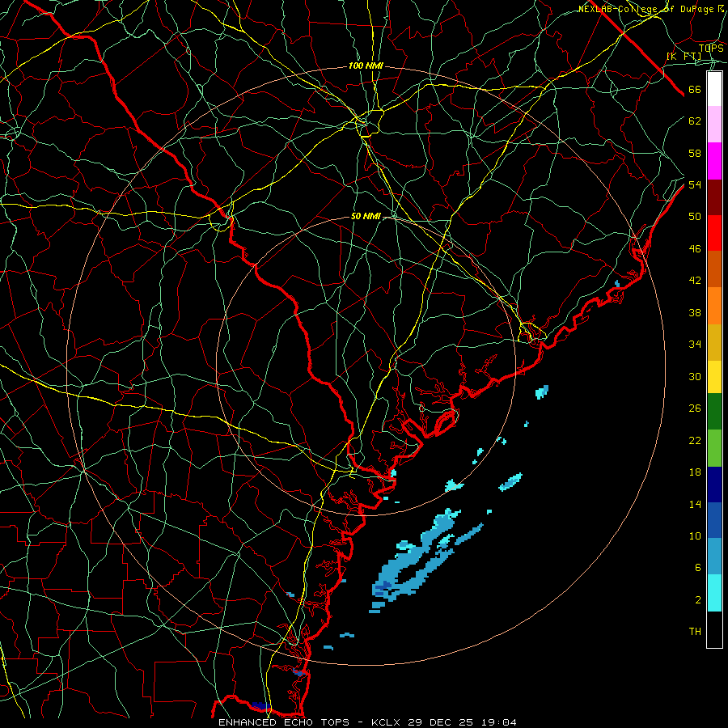The image size is (728, 728).
Task: Click the ENHANCED ECHO TOPS title text
Action: click(284, 722)
